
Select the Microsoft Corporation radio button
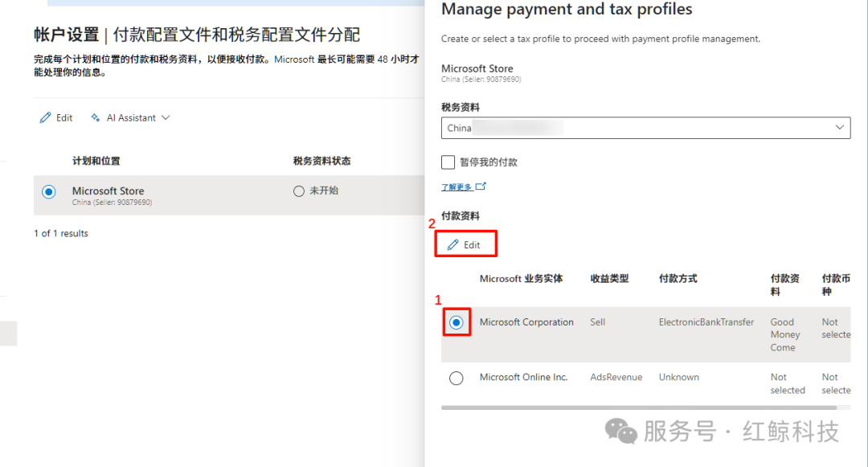[457, 322]
